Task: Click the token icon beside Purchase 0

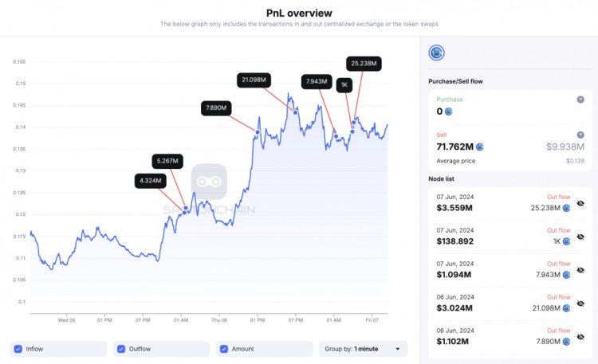Action: [448, 112]
